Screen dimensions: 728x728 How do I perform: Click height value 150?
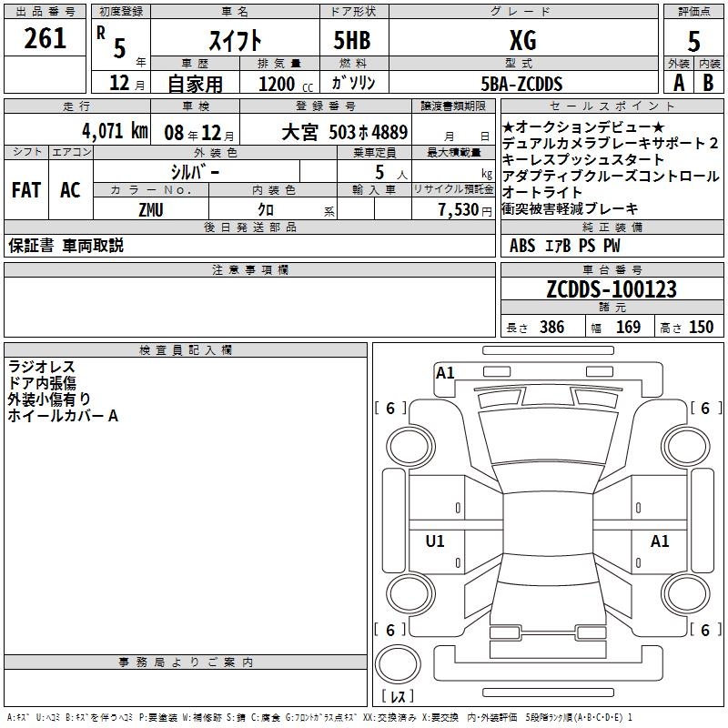tap(701, 327)
